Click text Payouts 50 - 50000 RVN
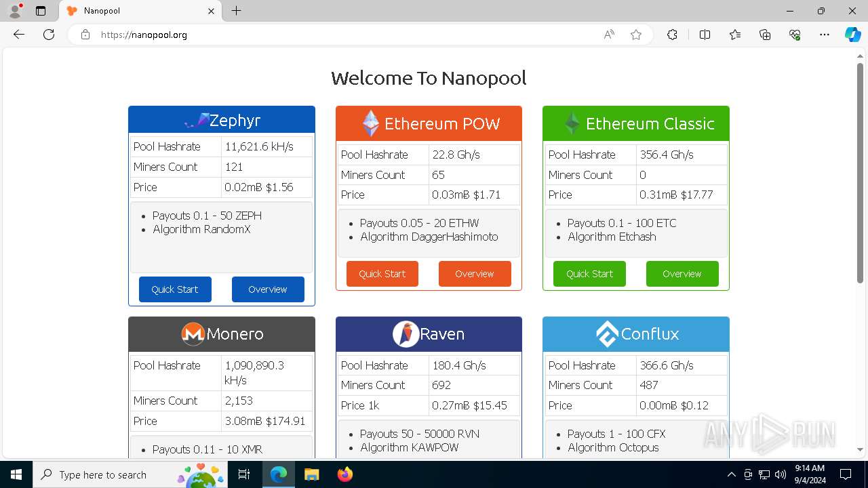Screen dimensions: 868x488 pyautogui.click(x=420, y=434)
